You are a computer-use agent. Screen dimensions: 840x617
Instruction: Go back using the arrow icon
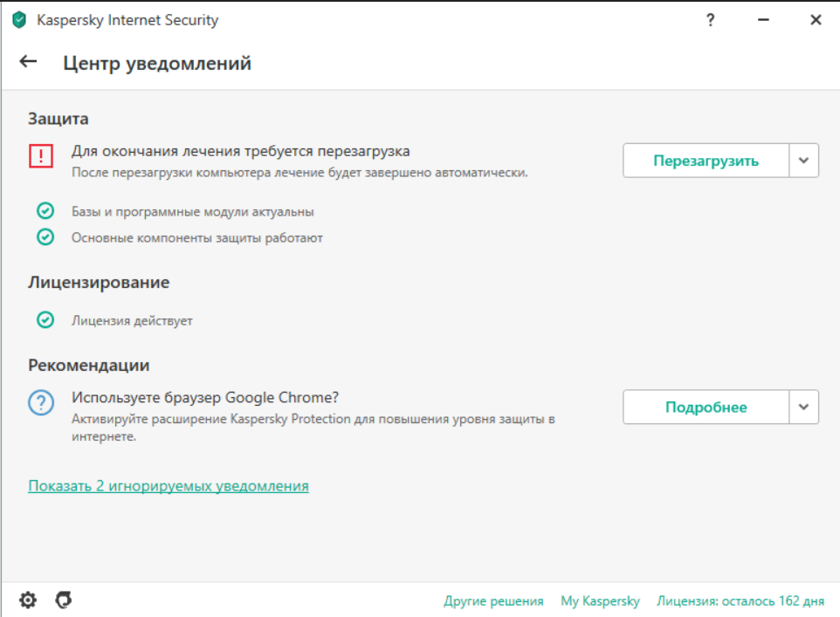pos(28,62)
